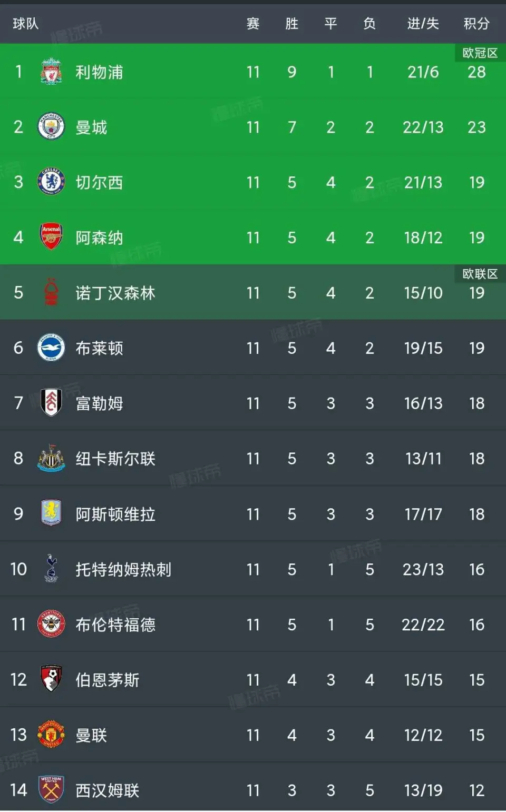Tap the Brighton seagull badge
This screenshot has height=812, width=506.
coord(51,348)
